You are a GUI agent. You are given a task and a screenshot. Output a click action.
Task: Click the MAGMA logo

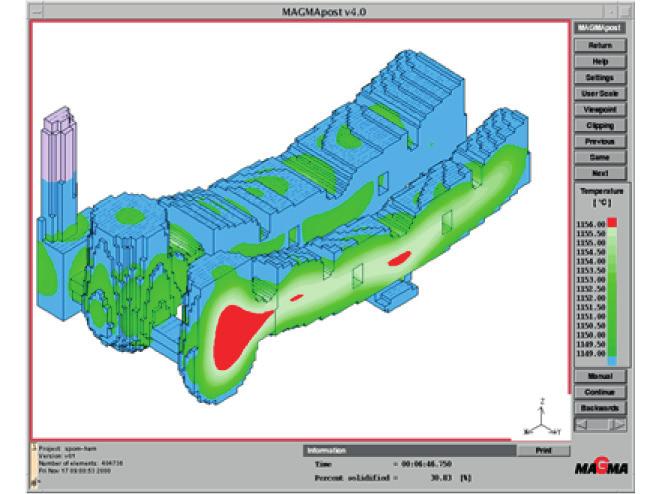[602, 467]
